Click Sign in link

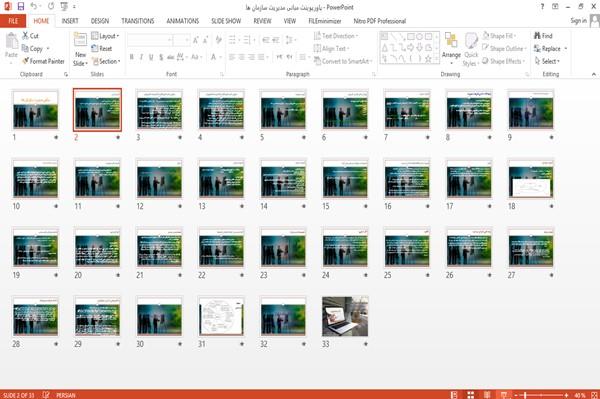pyautogui.click(x=578, y=21)
